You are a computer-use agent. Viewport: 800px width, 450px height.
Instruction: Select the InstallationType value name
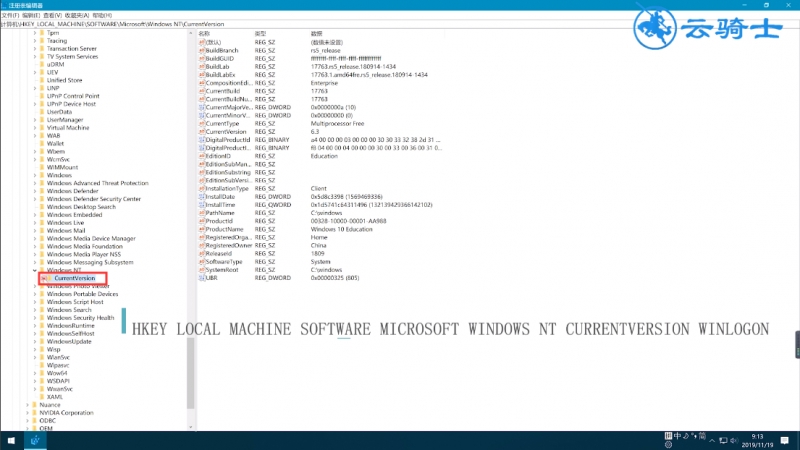click(227, 189)
